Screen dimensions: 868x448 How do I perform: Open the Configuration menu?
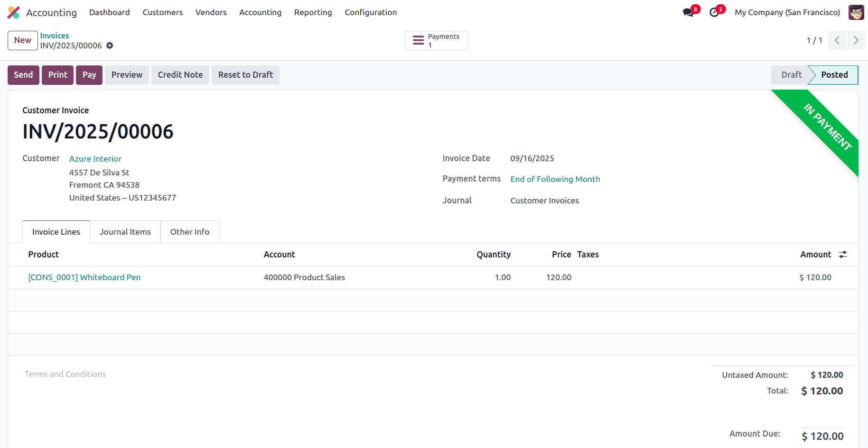[371, 12]
